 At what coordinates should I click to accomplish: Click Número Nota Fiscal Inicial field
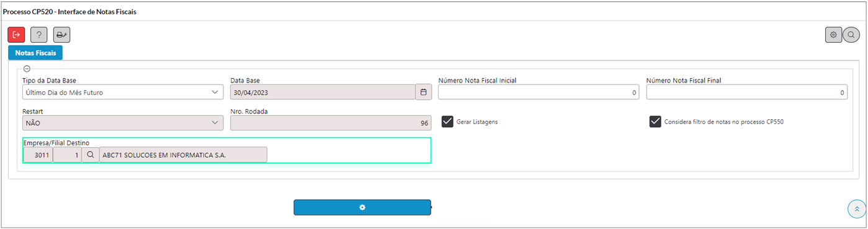539,92
